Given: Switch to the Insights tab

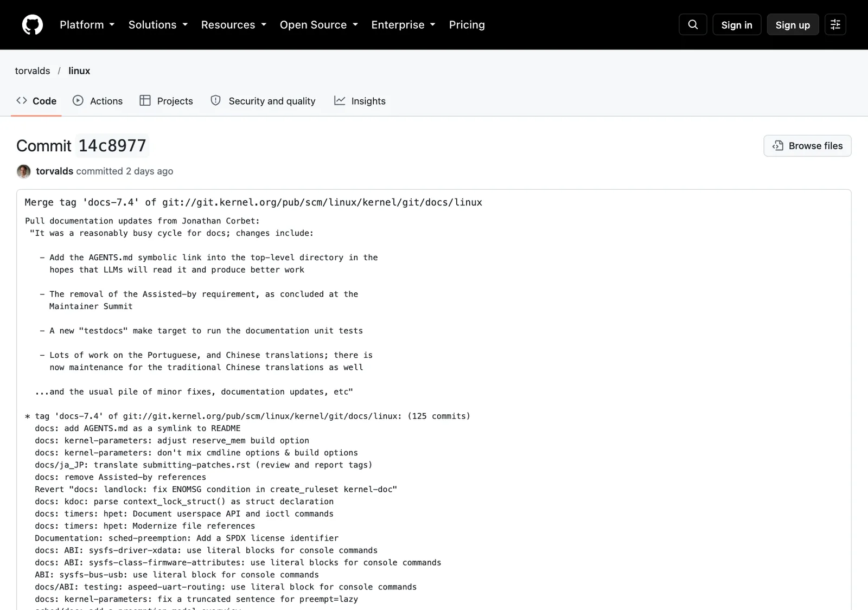Looking at the screenshot, I should pos(360,101).
